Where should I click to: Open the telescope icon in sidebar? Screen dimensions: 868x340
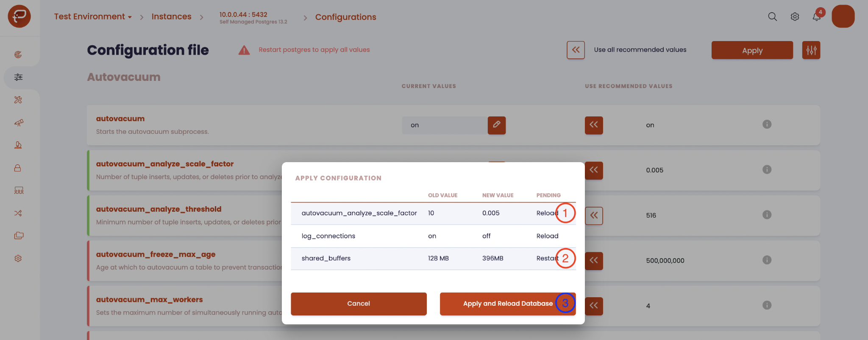tap(18, 122)
